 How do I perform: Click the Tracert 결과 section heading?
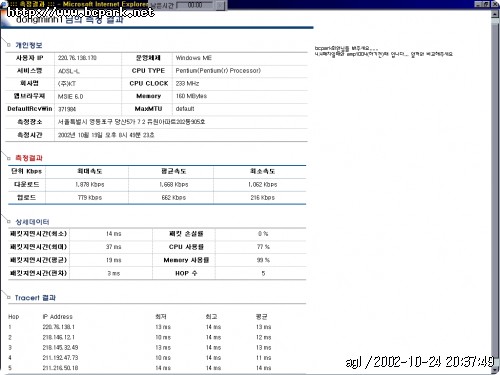35,298
